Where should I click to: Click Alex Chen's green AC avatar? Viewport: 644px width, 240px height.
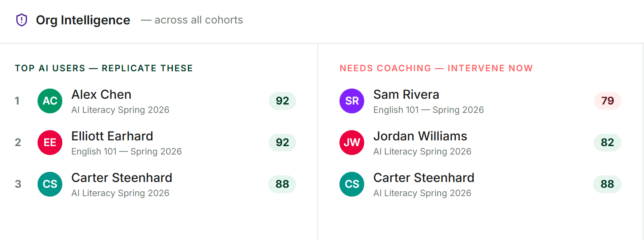(x=50, y=101)
